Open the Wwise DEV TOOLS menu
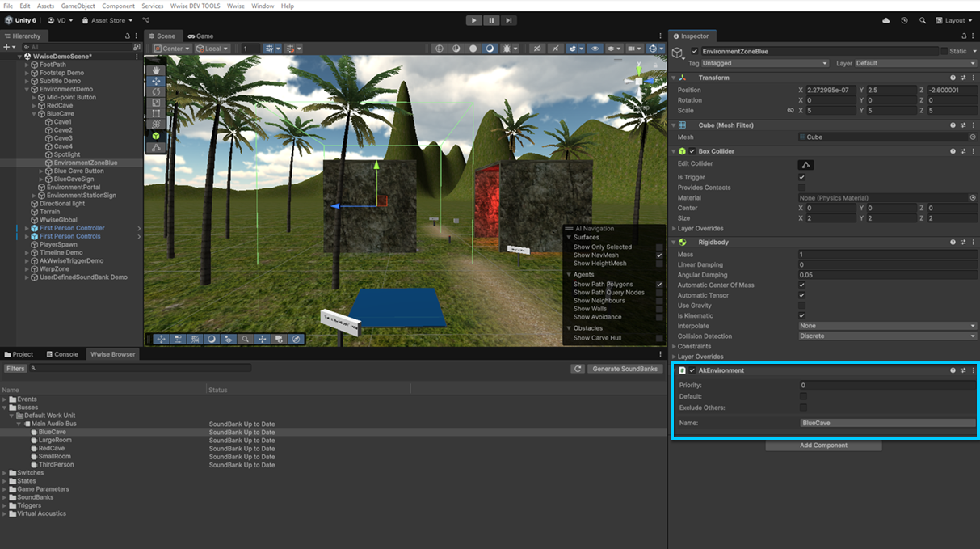Image resolution: width=980 pixels, height=549 pixels. [x=195, y=6]
